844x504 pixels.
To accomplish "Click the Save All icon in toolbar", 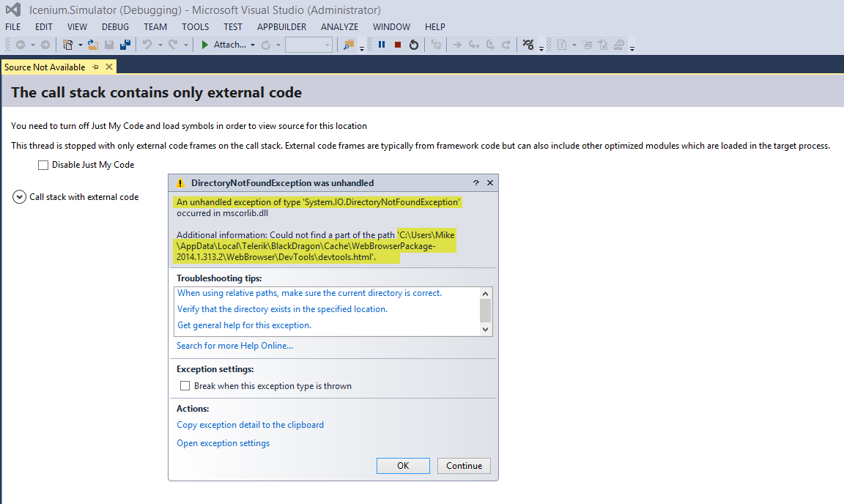I will tap(125, 45).
